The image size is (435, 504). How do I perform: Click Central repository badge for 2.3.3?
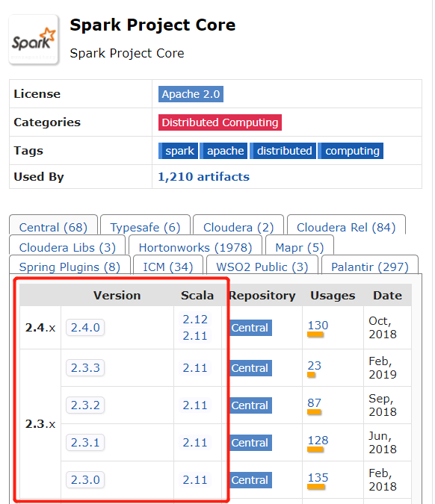250,368
